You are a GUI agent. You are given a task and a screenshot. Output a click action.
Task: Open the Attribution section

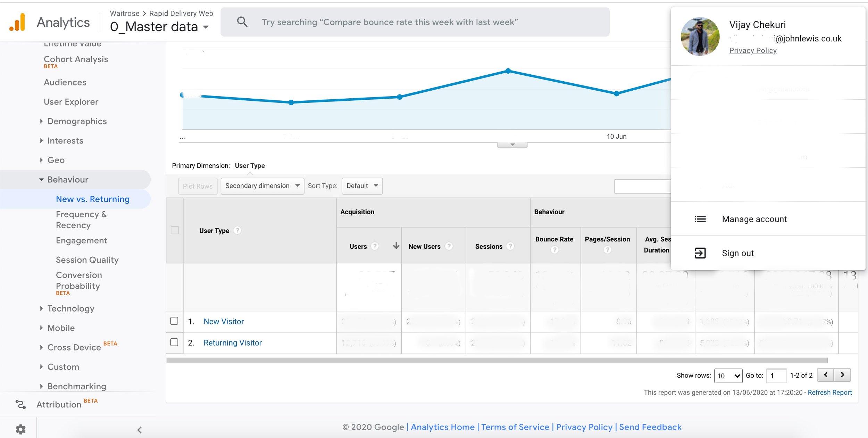click(59, 404)
